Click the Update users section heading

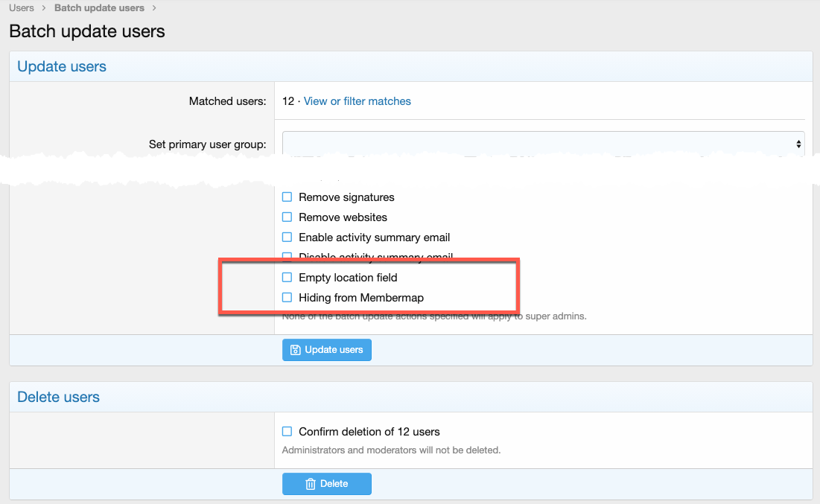62,66
